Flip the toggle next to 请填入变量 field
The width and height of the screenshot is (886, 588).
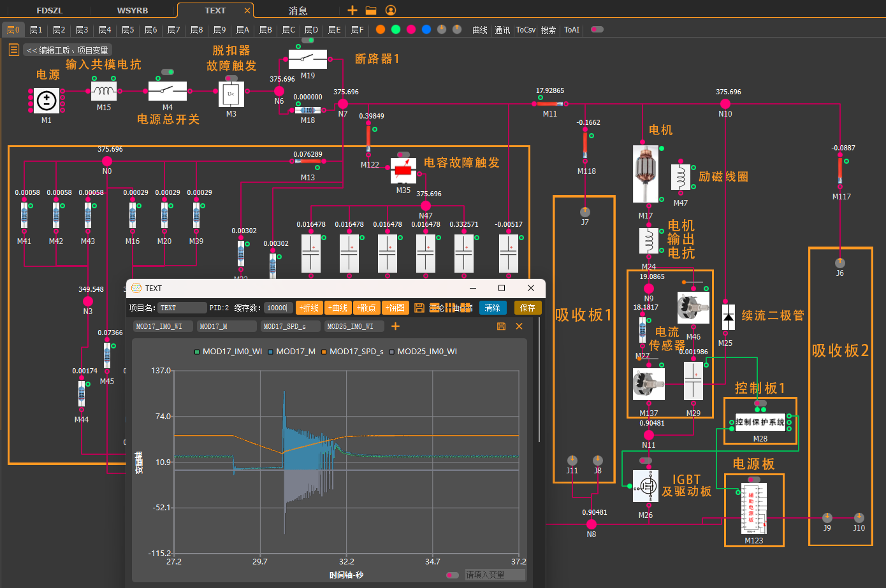coord(453,575)
